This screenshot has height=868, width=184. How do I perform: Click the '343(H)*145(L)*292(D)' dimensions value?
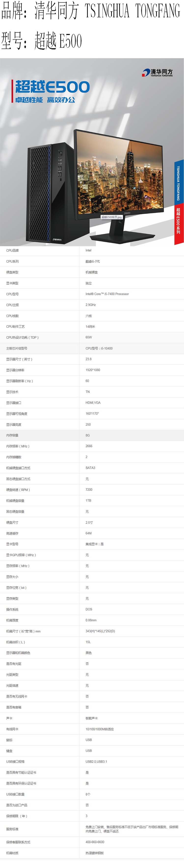tap(100, 631)
